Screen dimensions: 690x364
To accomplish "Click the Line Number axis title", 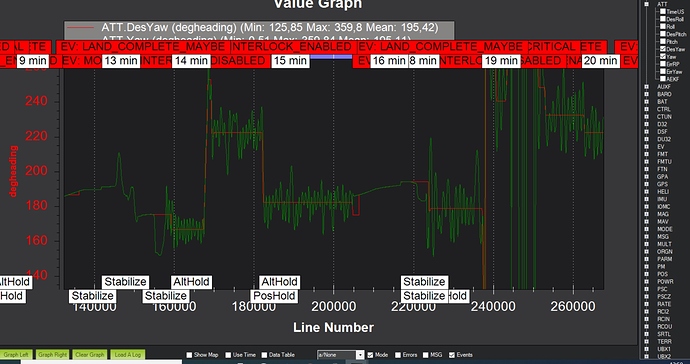I will [x=333, y=327].
